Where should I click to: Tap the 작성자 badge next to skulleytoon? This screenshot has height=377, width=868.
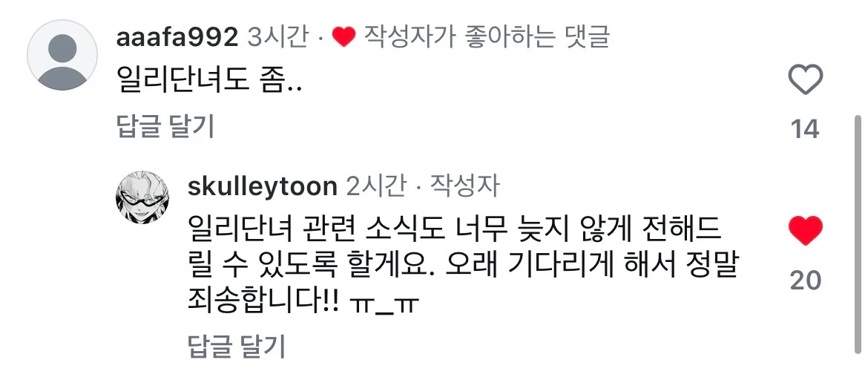point(465,186)
